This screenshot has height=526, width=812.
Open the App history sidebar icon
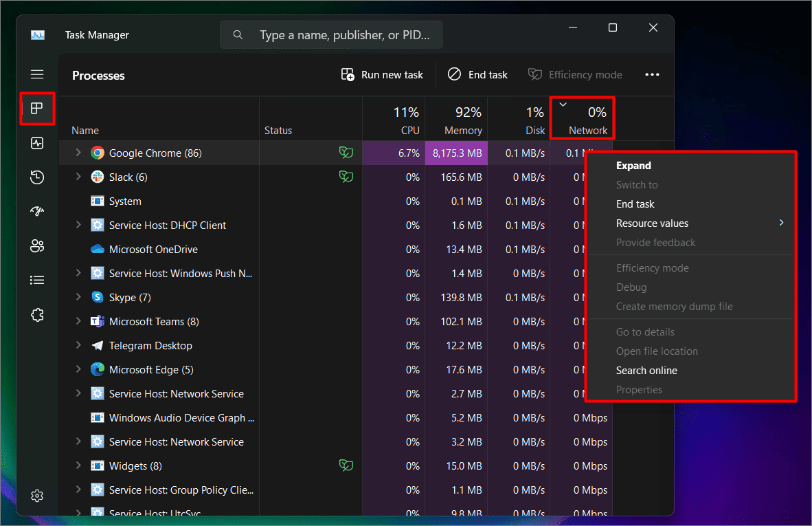(37, 177)
